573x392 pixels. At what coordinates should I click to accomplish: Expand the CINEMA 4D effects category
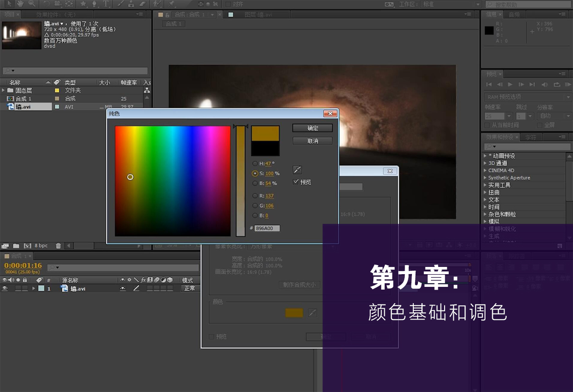point(485,170)
